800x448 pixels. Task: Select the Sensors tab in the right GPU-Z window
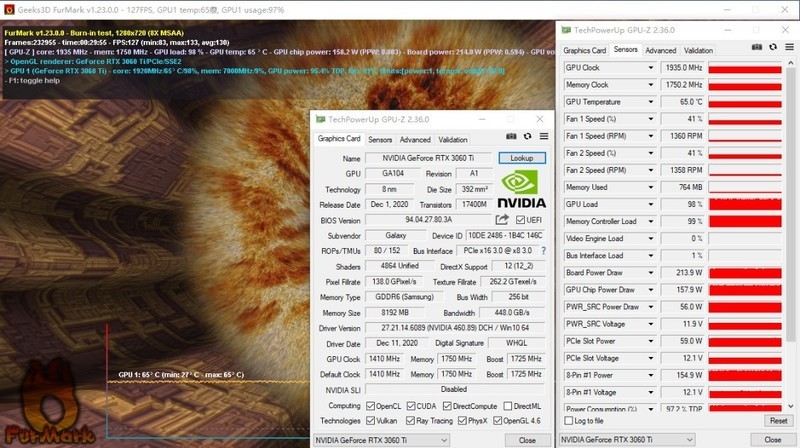(626, 49)
